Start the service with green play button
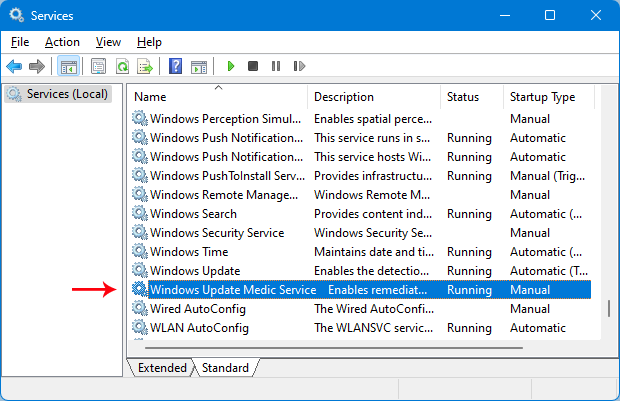The image size is (620, 401). [230, 66]
